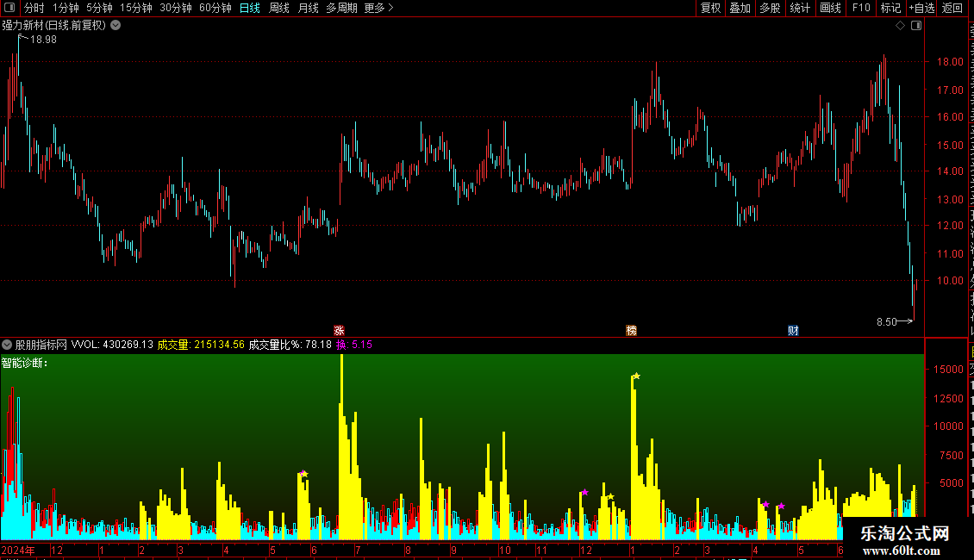Click the 标记 mark button
This screenshot has height=560, width=974.
click(890, 8)
